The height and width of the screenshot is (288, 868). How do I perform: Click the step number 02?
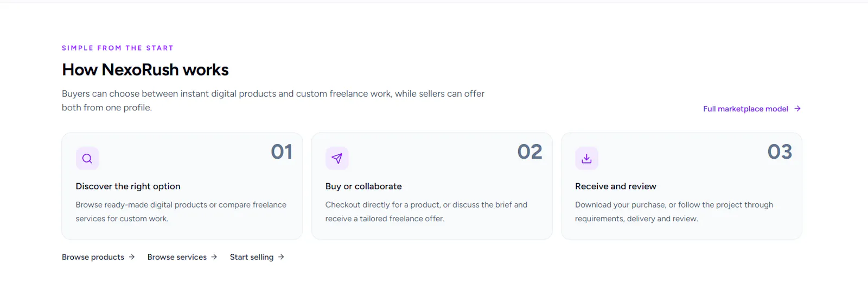tap(530, 152)
